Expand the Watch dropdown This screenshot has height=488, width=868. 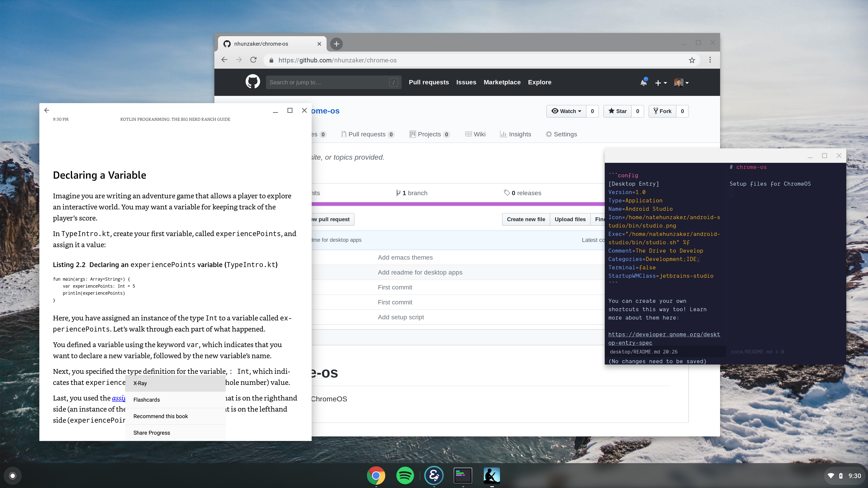coord(567,111)
